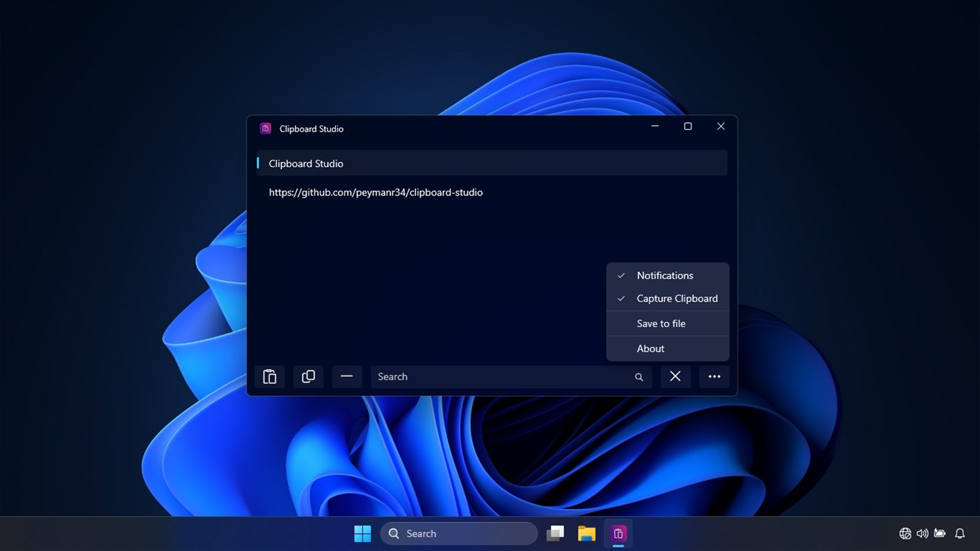Click the X clear button beside search box

coord(675,377)
